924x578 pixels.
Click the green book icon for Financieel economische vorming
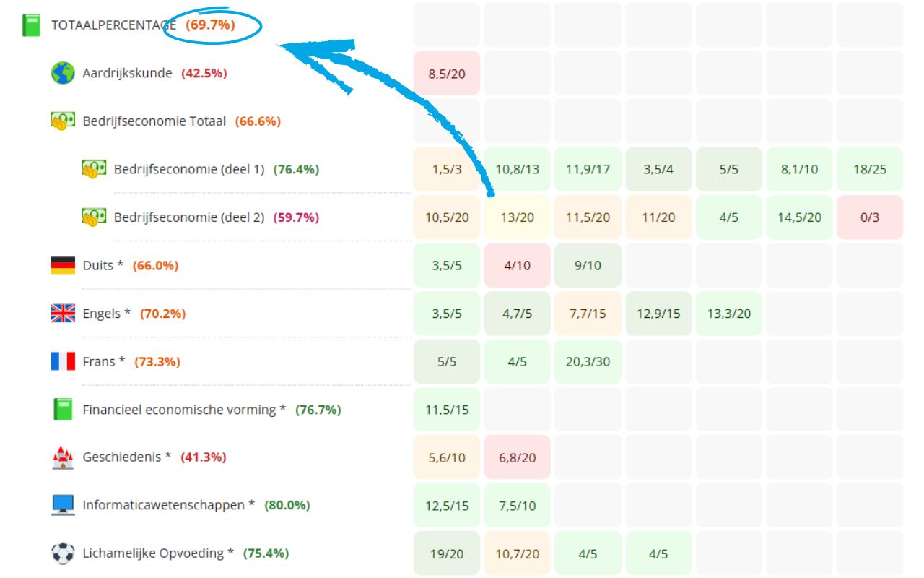point(63,409)
